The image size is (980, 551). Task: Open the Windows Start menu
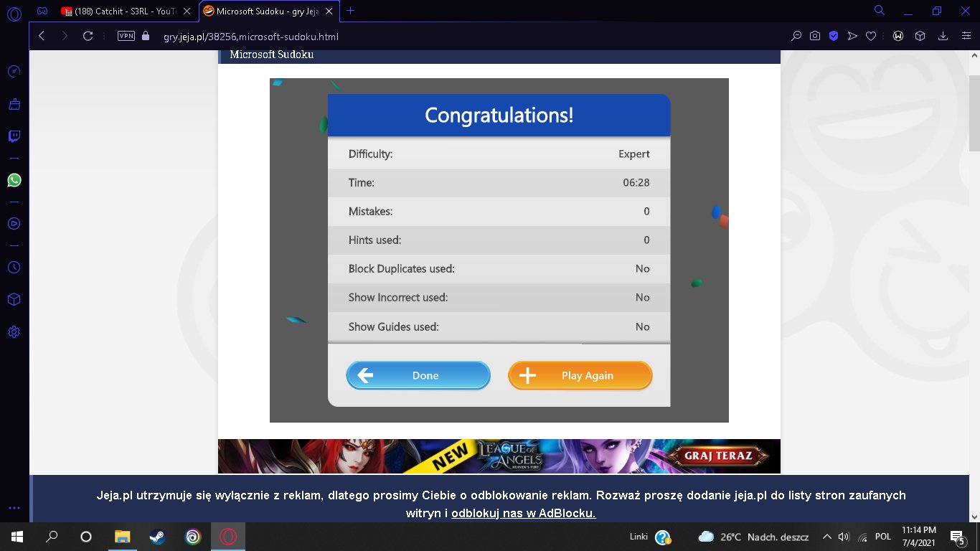point(17,537)
